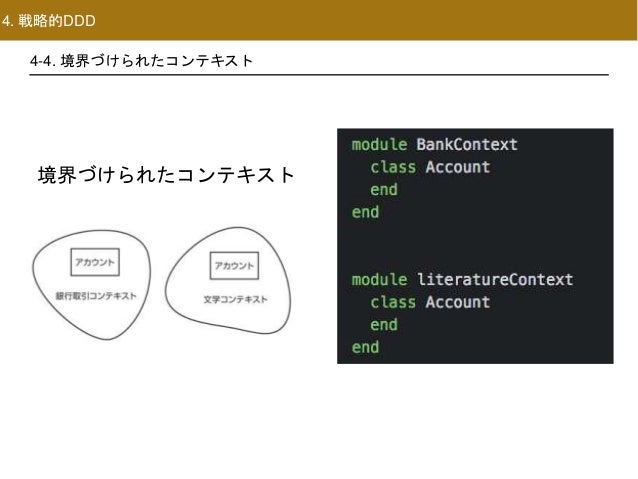Click the 'end' closing BankContext module
This screenshot has width=638, height=479.
tap(365, 212)
